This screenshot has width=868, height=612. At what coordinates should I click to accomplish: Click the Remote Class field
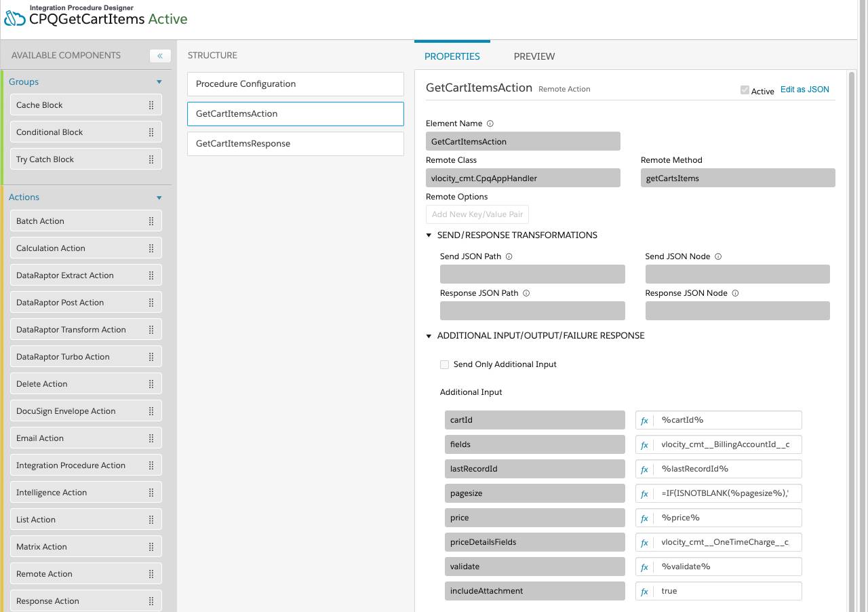pos(523,178)
